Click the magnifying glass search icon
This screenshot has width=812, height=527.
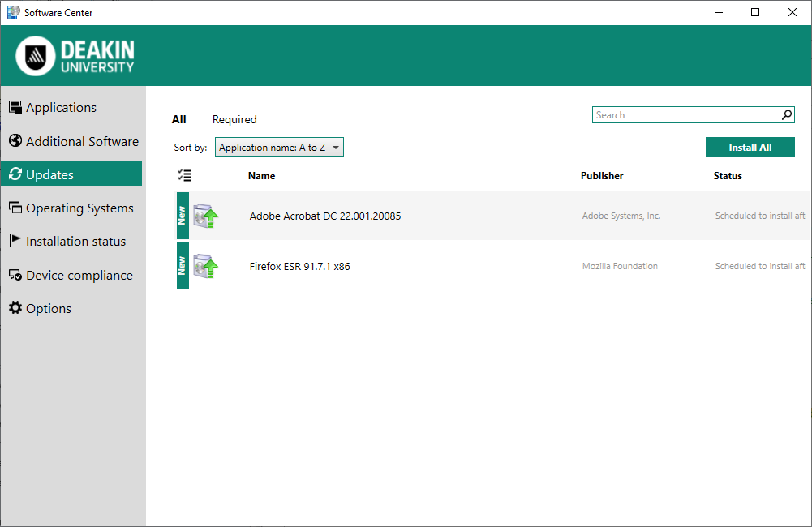787,115
